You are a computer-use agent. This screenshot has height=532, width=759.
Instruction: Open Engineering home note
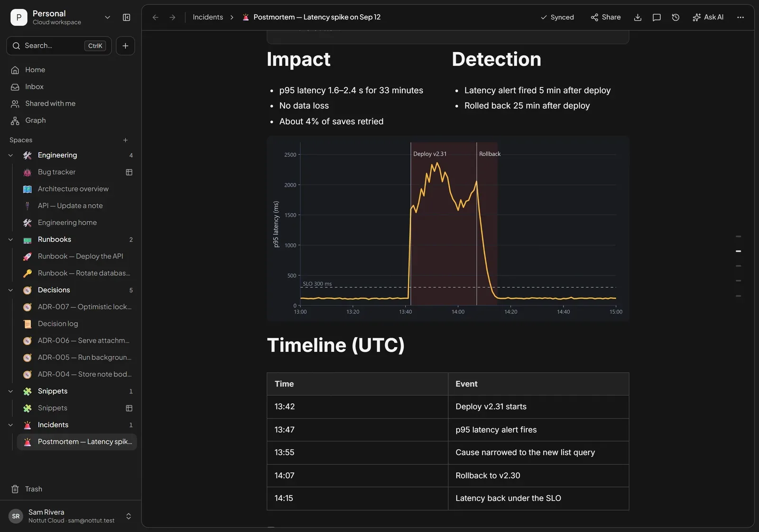(x=77, y=223)
